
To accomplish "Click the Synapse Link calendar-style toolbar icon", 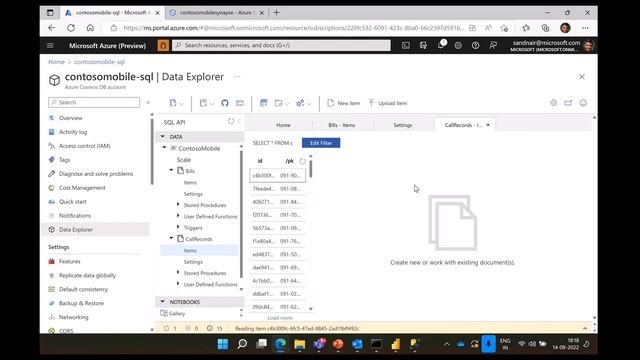I will click(x=263, y=103).
